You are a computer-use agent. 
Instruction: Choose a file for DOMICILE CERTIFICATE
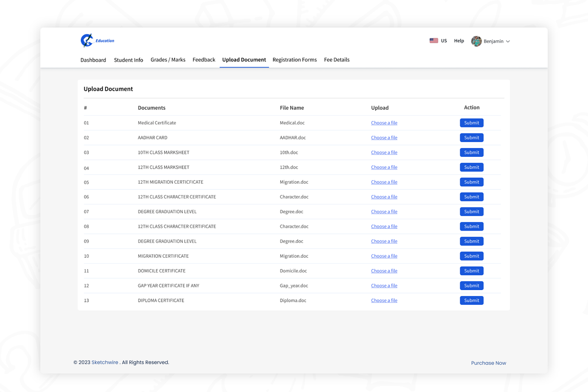pos(384,270)
